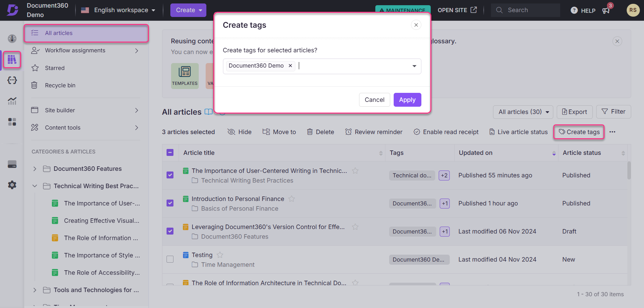Screen dimensions: 644x308
Task: Open the announcements megaphone notifications
Action: pos(606,10)
